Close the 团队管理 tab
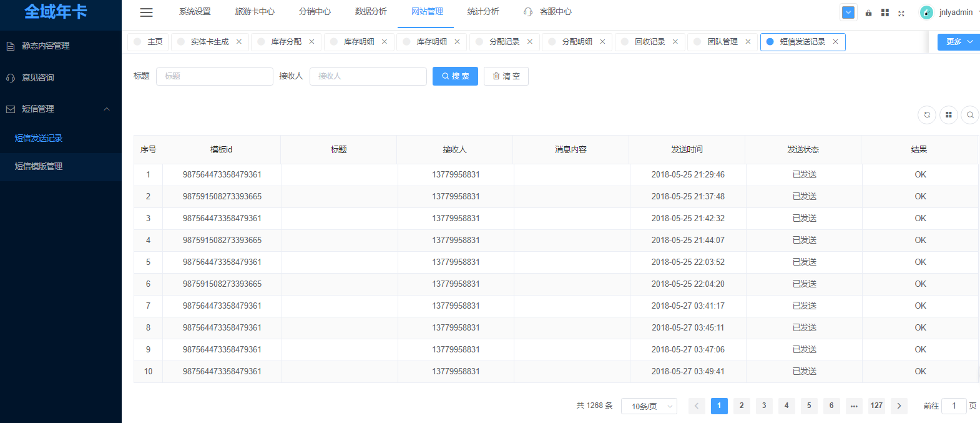 [748, 42]
